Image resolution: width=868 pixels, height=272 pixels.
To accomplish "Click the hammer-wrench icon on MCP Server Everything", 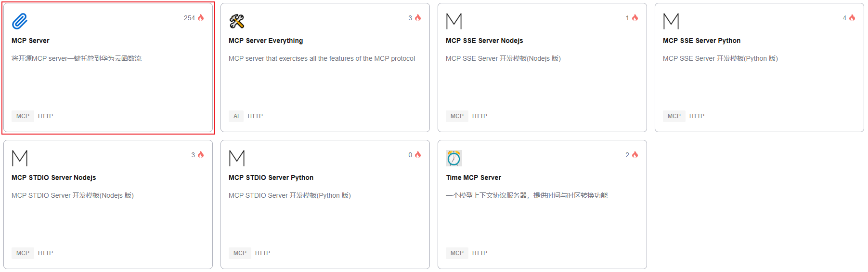I will point(237,21).
